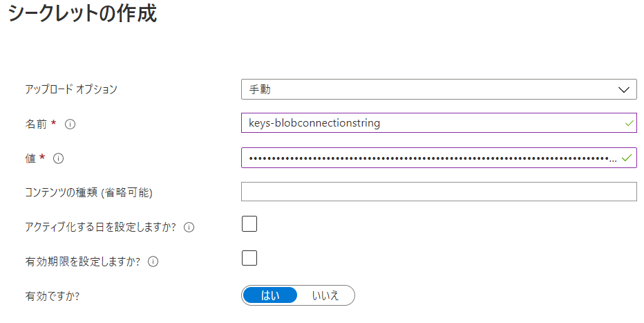Open info tooltip for 有効期限 setting
The height and width of the screenshot is (323, 644).
[x=153, y=261]
